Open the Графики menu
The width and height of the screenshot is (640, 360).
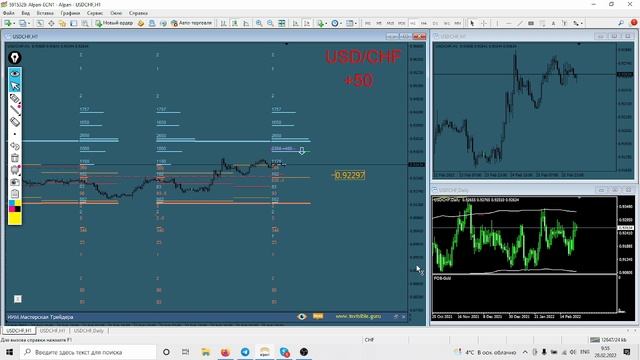(70, 13)
